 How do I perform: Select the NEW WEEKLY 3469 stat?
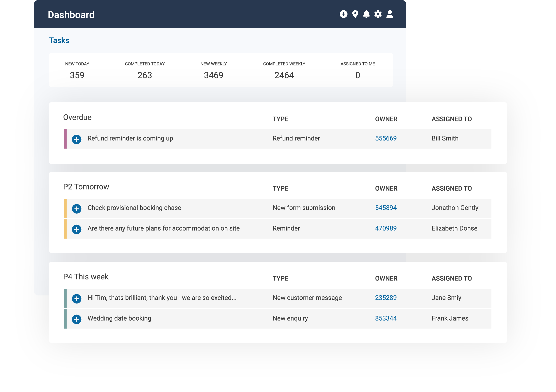(214, 70)
